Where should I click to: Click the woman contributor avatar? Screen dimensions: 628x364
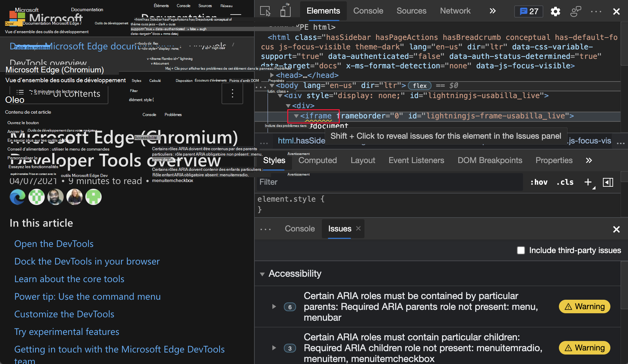point(75,197)
